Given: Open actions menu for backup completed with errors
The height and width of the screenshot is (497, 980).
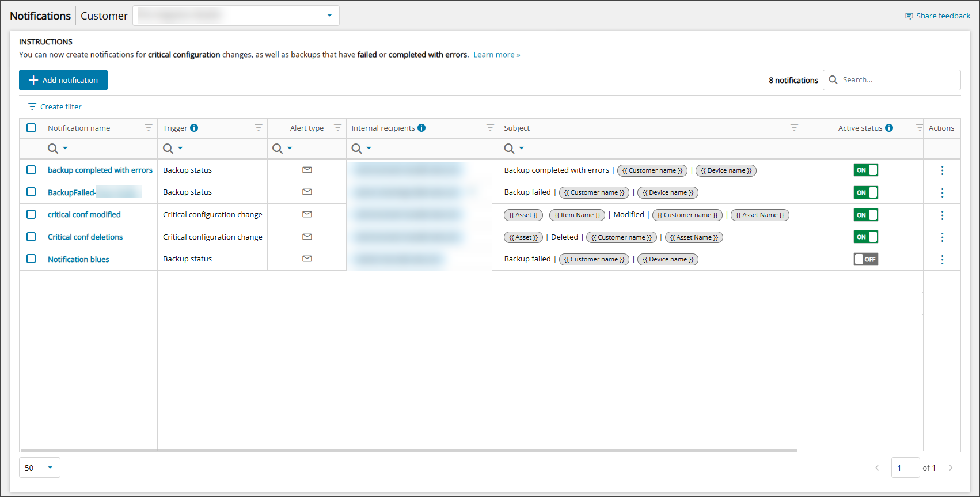Looking at the screenshot, I should (942, 170).
